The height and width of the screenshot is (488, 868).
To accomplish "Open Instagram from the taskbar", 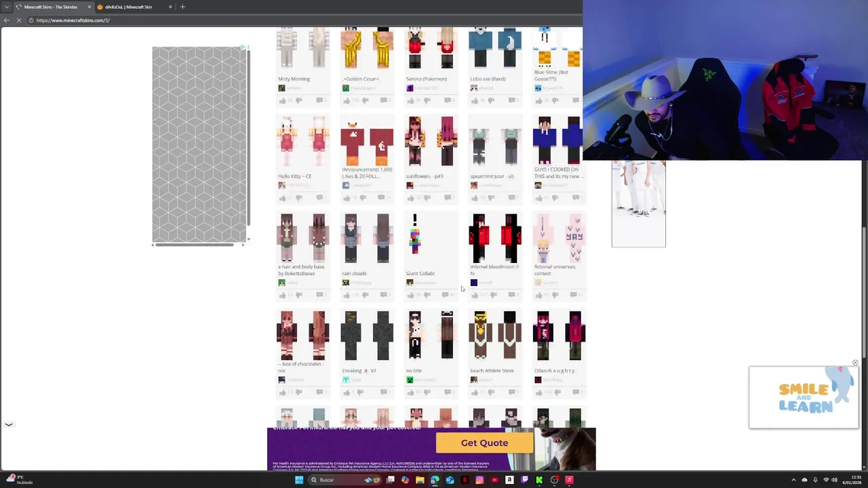I will (x=479, y=480).
